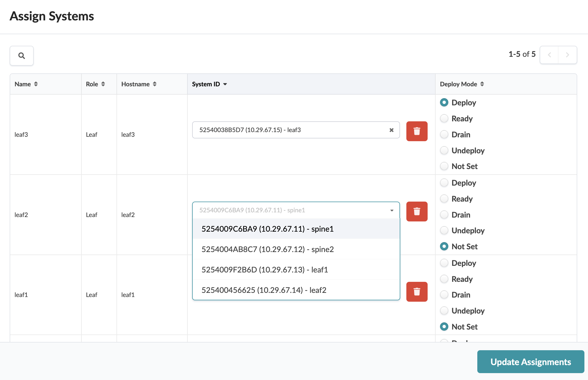588x380 pixels.
Task: Click the red trash icon for leaf2
Action: coord(417,212)
